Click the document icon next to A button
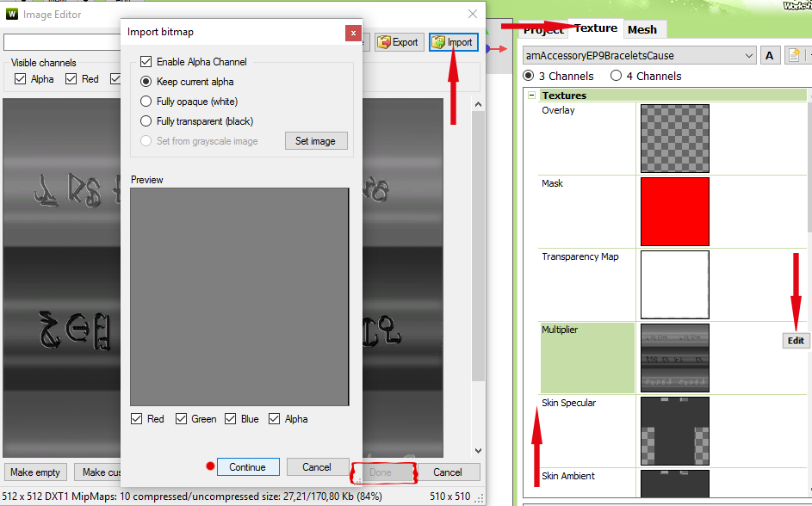This screenshot has width=812, height=506. [x=793, y=56]
